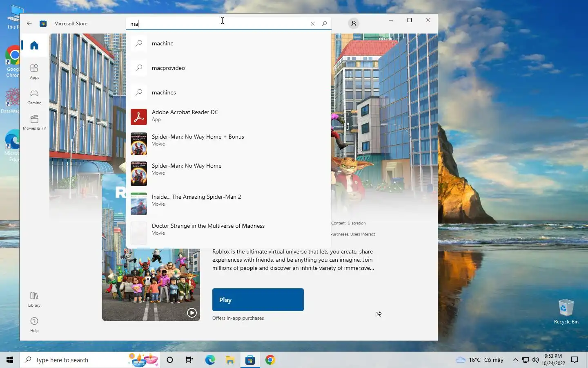Viewport: 588px width, 368px height.
Task: Select the 'machine' search suggestion
Action: click(229, 43)
